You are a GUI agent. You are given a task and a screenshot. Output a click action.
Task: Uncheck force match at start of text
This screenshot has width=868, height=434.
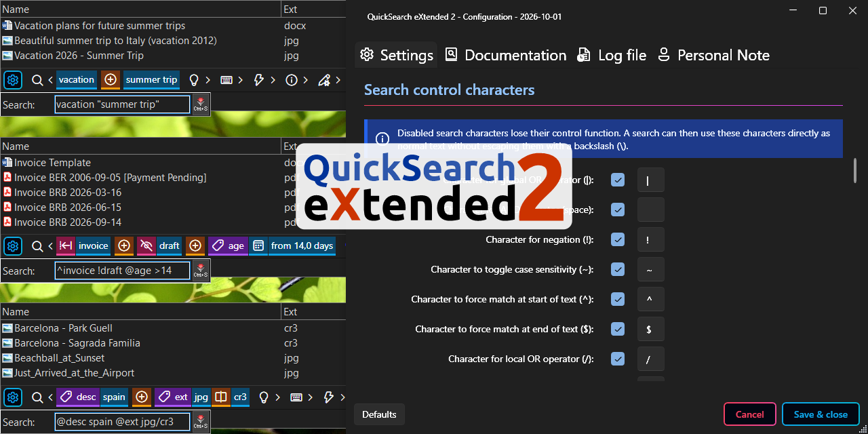tap(618, 299)
